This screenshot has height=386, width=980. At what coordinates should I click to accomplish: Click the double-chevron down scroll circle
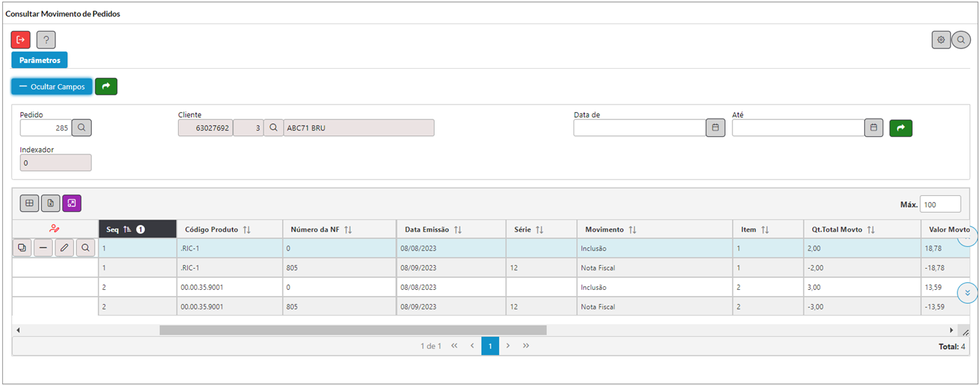point(967,293)
